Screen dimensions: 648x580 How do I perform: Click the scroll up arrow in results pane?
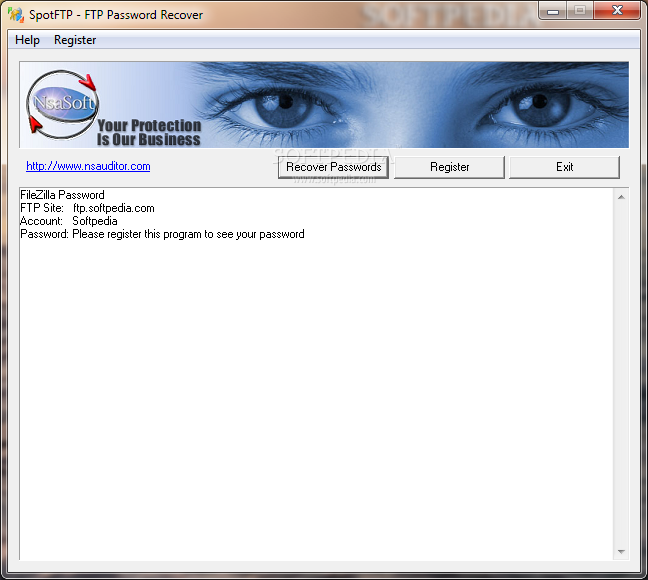[x=621, y=197]
